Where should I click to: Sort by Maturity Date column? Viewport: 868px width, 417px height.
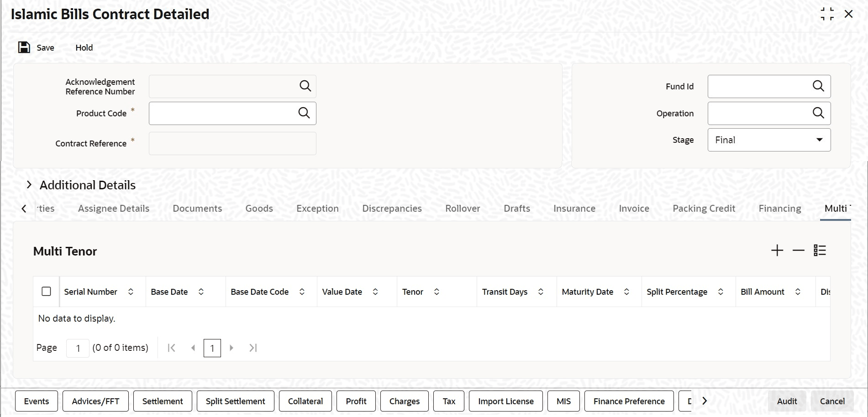pyautogui.click(x=626, y=292)
